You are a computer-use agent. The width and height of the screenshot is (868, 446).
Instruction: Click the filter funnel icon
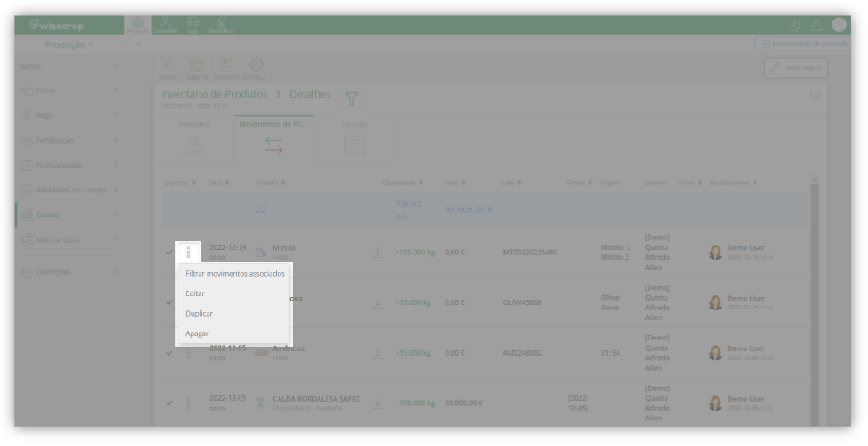[x=351, y=99]
